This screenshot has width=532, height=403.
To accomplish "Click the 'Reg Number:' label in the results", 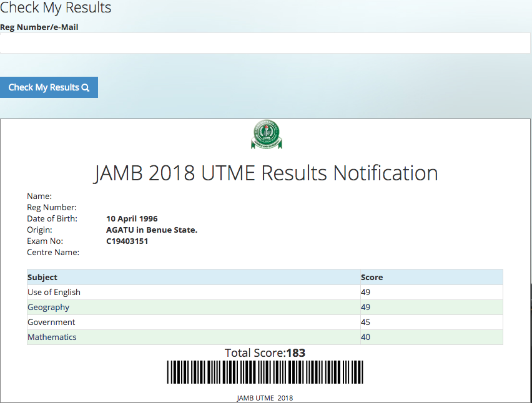I will 52,208.
